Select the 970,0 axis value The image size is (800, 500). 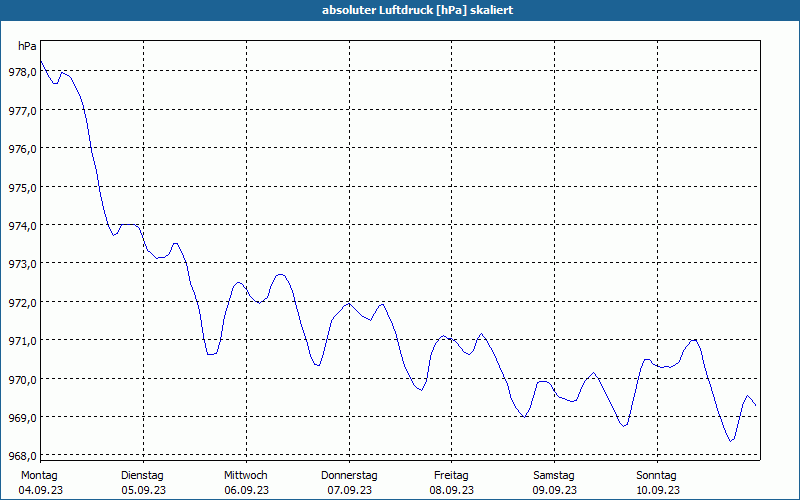point(23,380)
